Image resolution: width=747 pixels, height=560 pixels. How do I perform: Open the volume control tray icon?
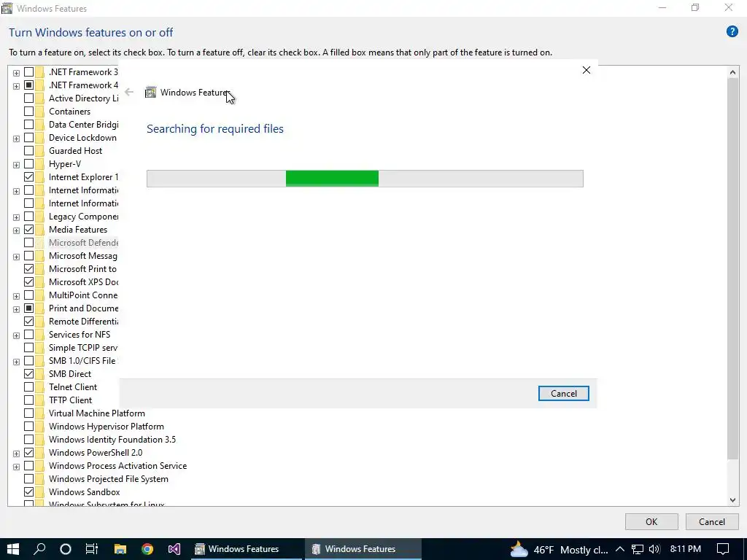coord(654,549)
